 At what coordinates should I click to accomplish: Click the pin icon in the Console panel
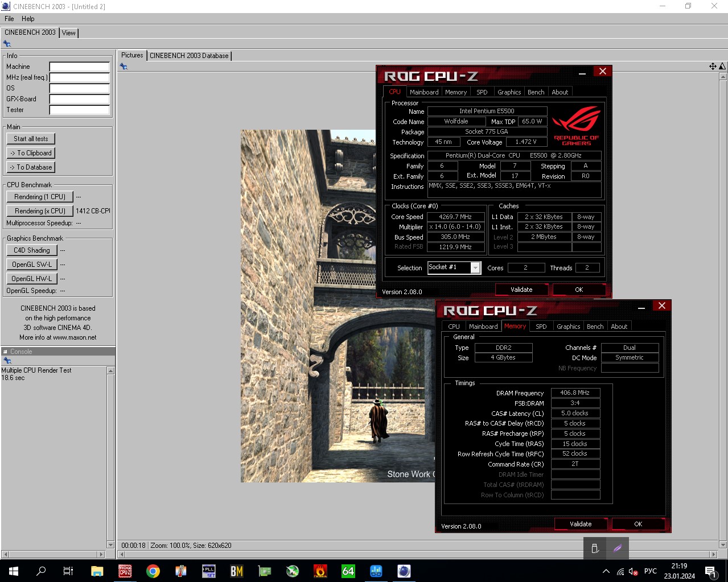(7, 361)
